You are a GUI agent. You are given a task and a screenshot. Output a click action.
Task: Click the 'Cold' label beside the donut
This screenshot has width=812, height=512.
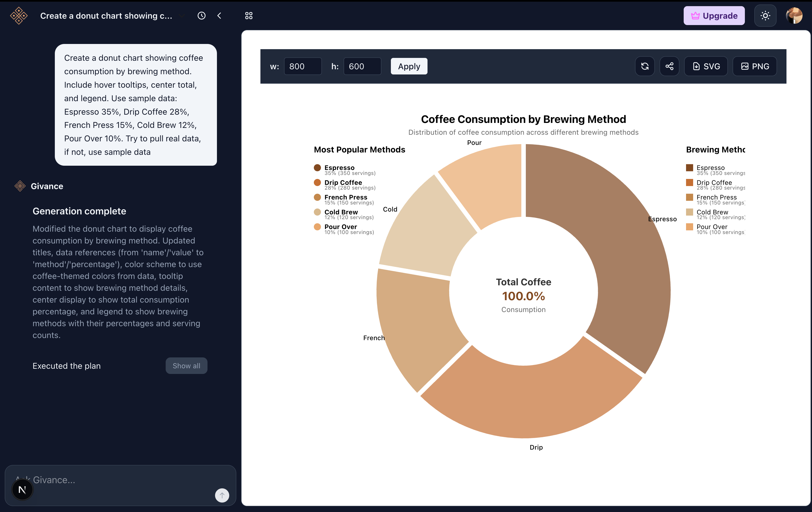(x=390, y=209)
